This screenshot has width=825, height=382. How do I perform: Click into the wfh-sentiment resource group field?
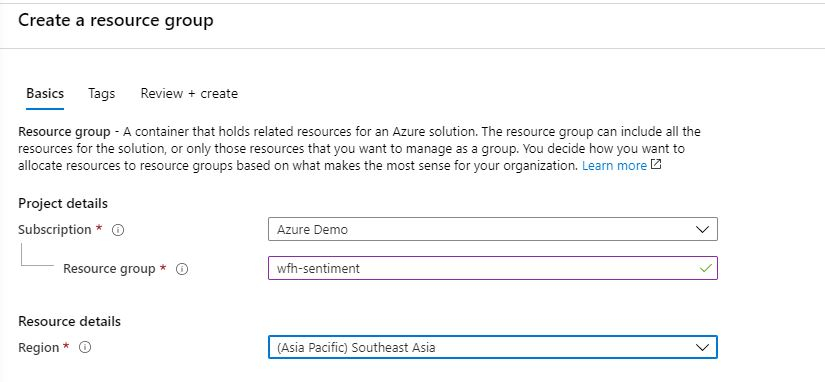pos(492,268)
